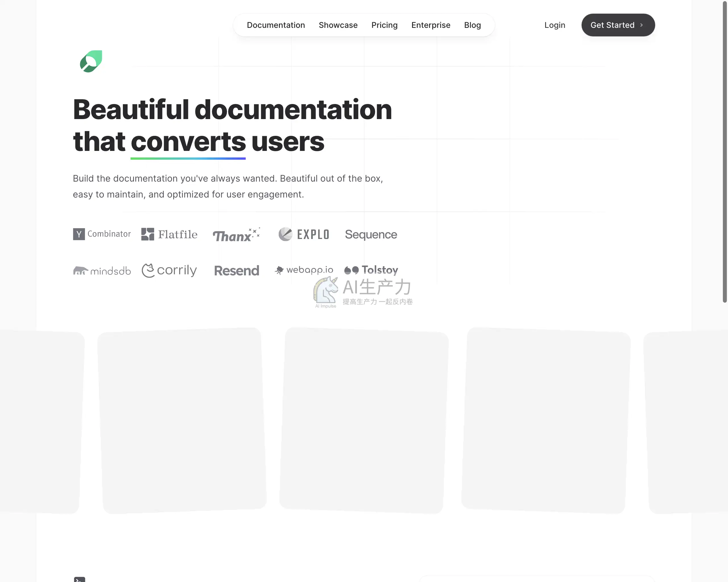Click the corrily logo

169,271
